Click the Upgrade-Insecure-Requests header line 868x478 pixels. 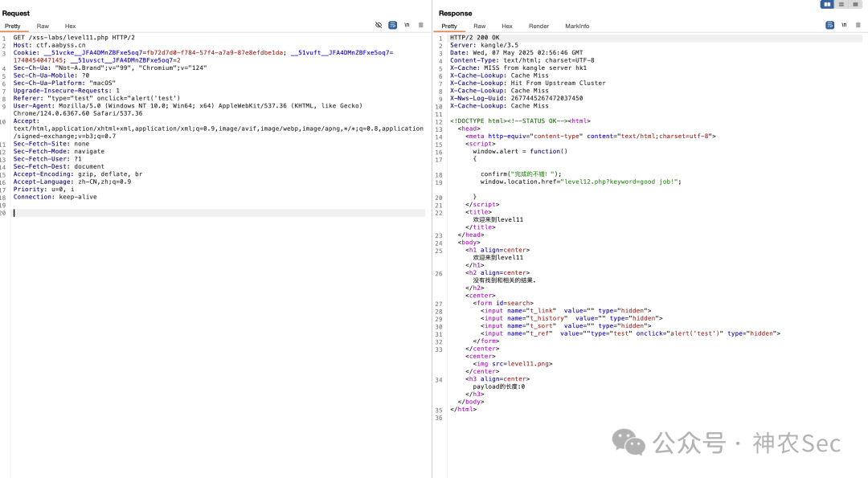pos(67,91)
